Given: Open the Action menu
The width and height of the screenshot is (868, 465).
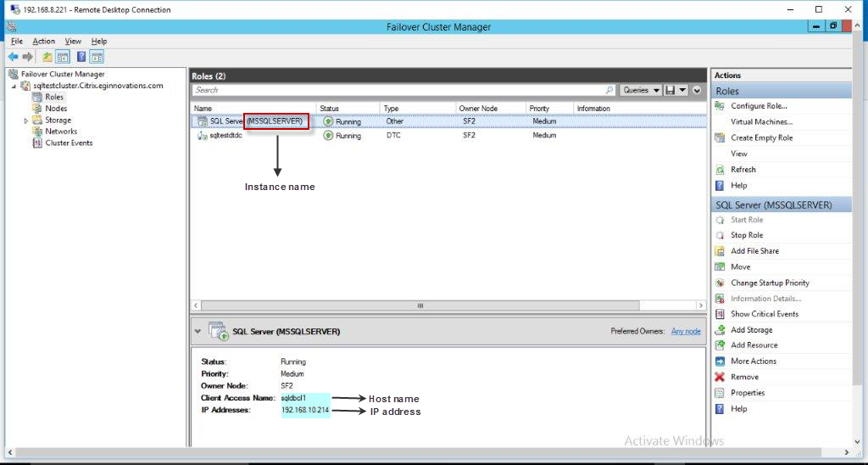Looking at the screenshot, I should click(x=44, y=41).
